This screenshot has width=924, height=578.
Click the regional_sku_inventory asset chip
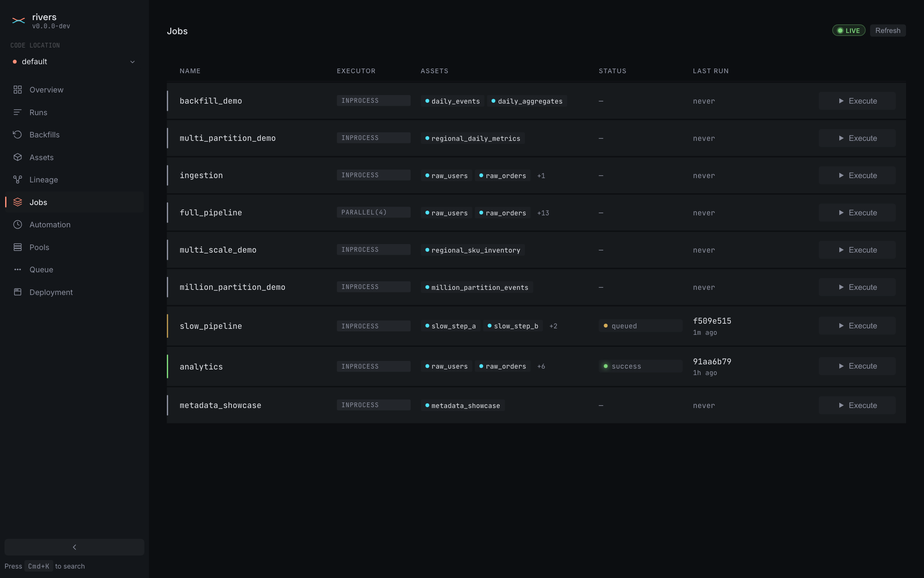(473, 250)
